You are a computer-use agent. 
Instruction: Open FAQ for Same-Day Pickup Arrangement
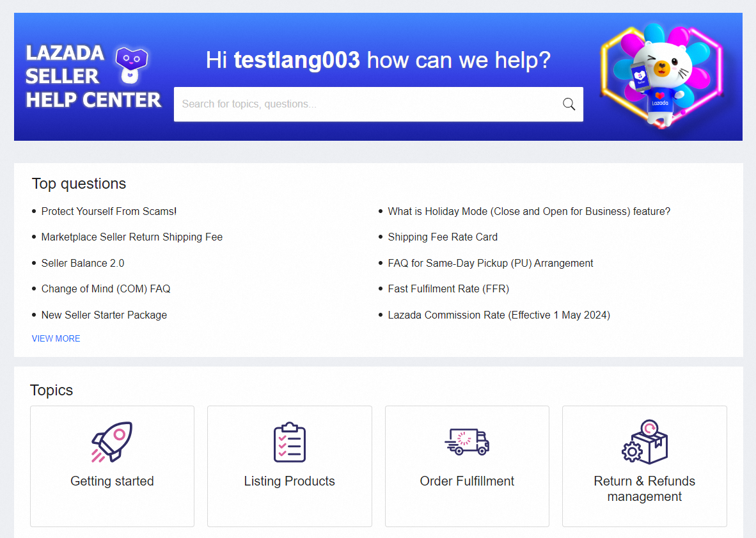(490, 263)
